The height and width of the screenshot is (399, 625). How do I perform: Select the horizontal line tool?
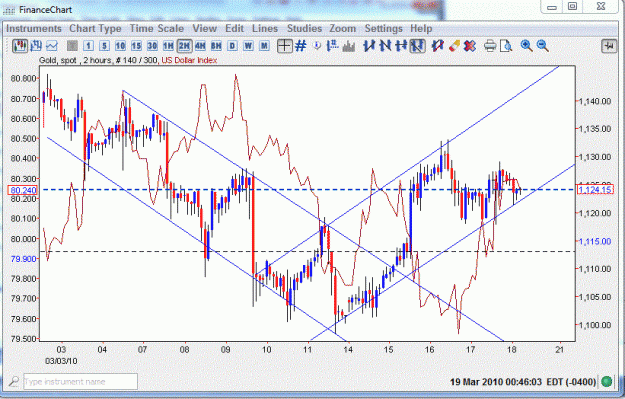(x=401, y=46)
